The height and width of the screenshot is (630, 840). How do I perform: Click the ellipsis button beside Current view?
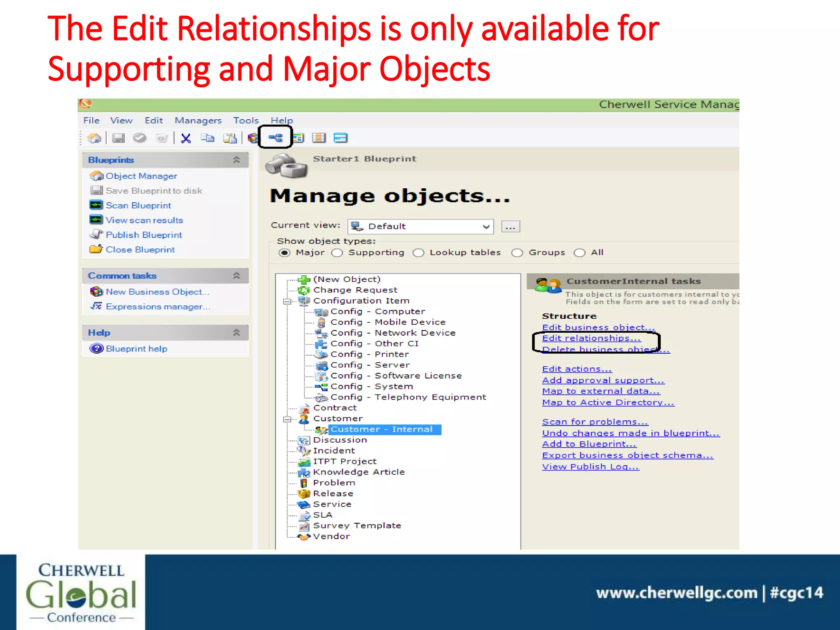(x=510, y=226)
